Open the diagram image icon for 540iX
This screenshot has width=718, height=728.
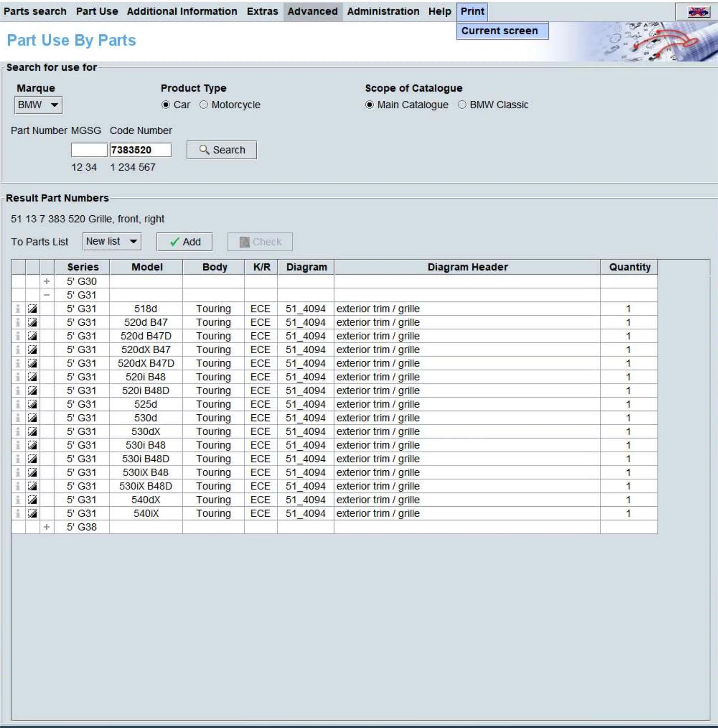pos(32,513)
